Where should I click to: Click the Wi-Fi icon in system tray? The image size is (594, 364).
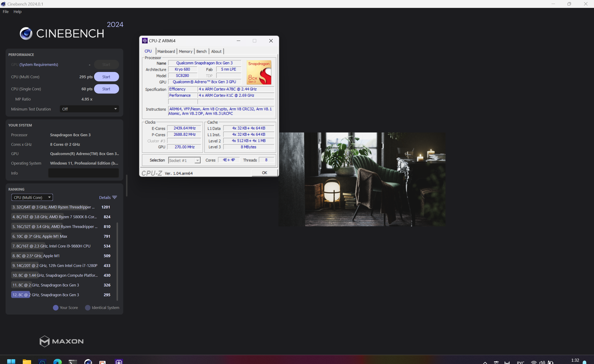point(534,362)
